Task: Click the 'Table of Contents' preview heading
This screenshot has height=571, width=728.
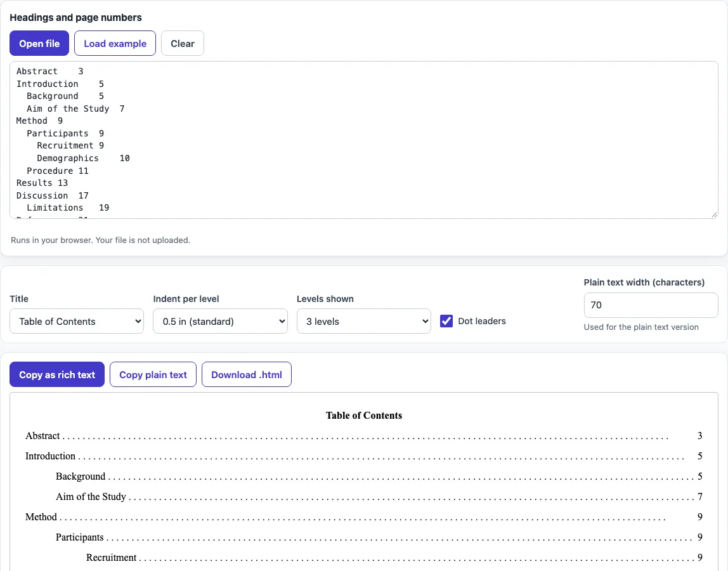Action: (364, 416)
